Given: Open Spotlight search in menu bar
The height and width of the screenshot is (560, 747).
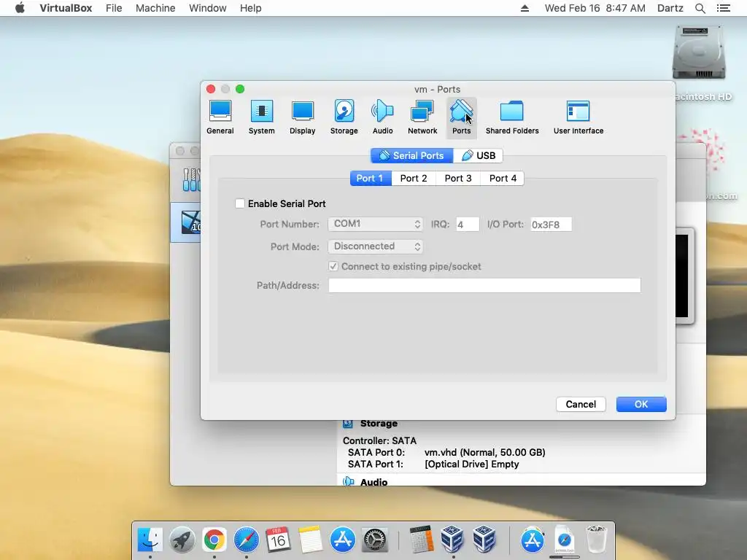Looking at the screenshot, I should coord(700,8).
